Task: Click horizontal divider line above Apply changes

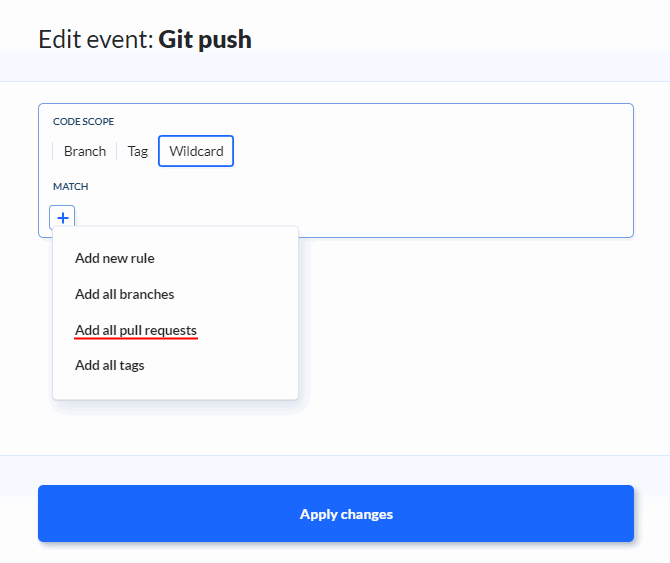Action: (335, 456)
